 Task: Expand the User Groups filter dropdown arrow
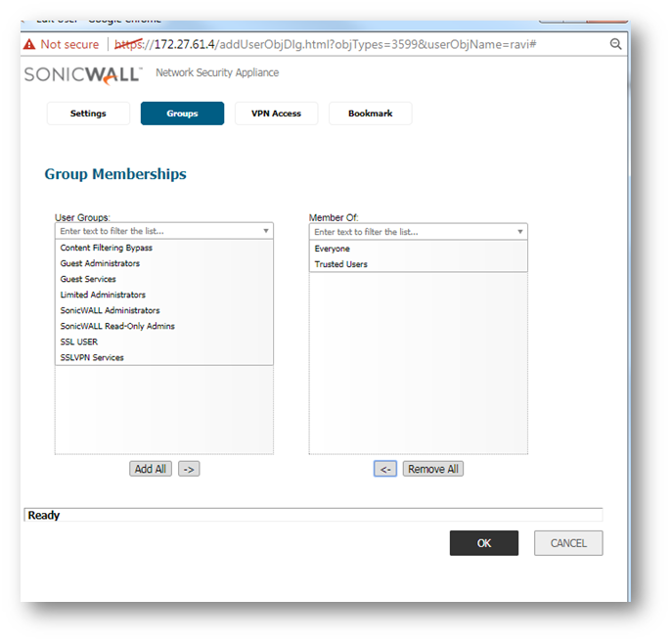point(265,232)
